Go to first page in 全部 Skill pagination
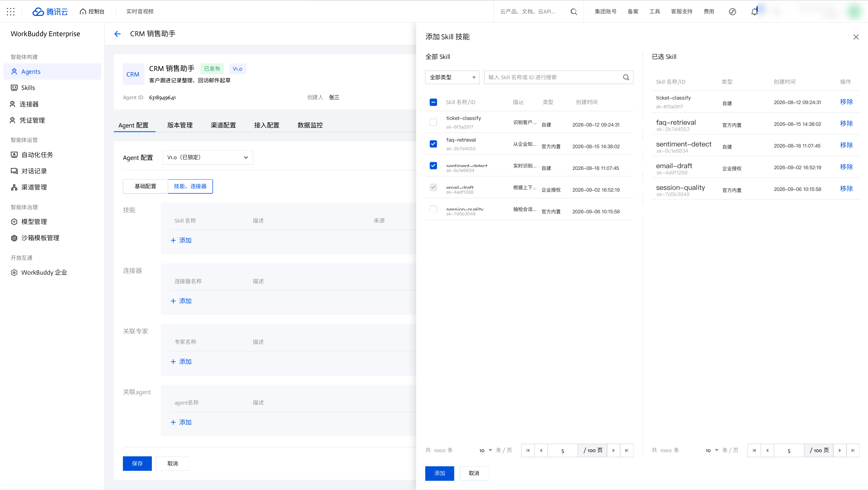Screen dimensions: 868x490 (x=528, y=450)
